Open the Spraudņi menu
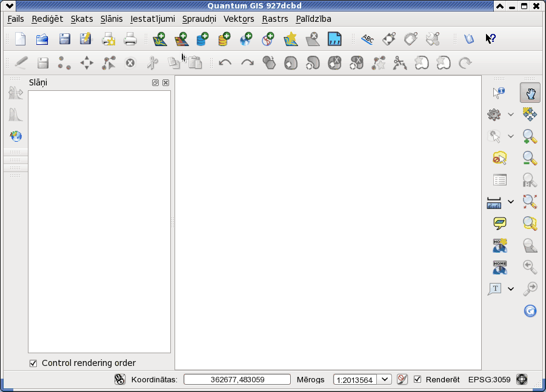The width and height of the screenshot is (546, 392). [199, 19]
